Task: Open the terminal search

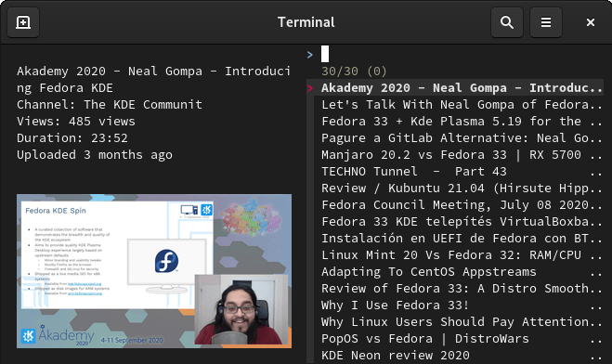Action: coord(507,22)
